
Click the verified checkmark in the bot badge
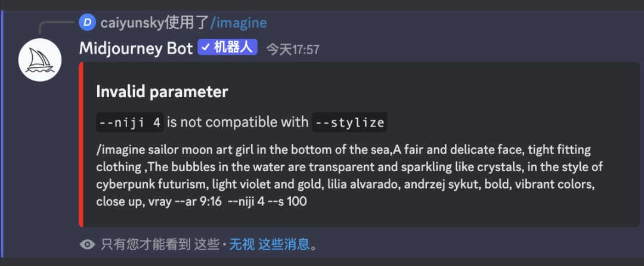[206, 48]
